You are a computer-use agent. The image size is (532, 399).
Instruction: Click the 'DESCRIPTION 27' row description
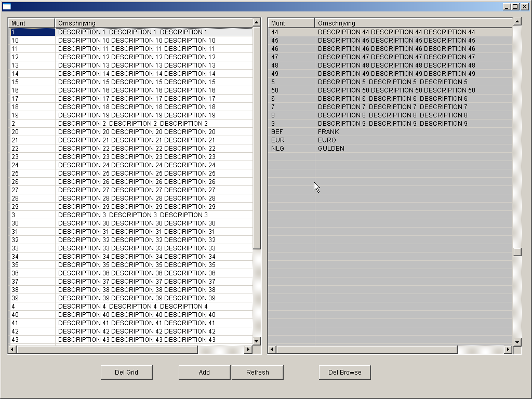pos(154,190)
